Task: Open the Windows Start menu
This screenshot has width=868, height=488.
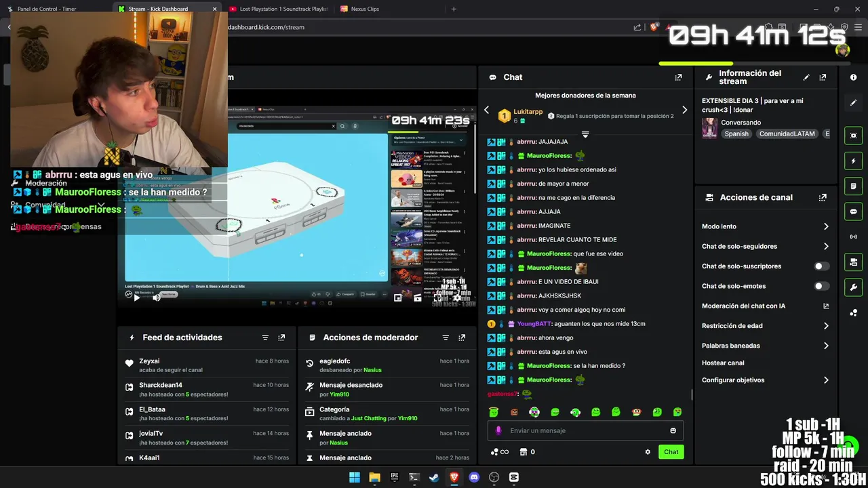Action: (354, 477)
